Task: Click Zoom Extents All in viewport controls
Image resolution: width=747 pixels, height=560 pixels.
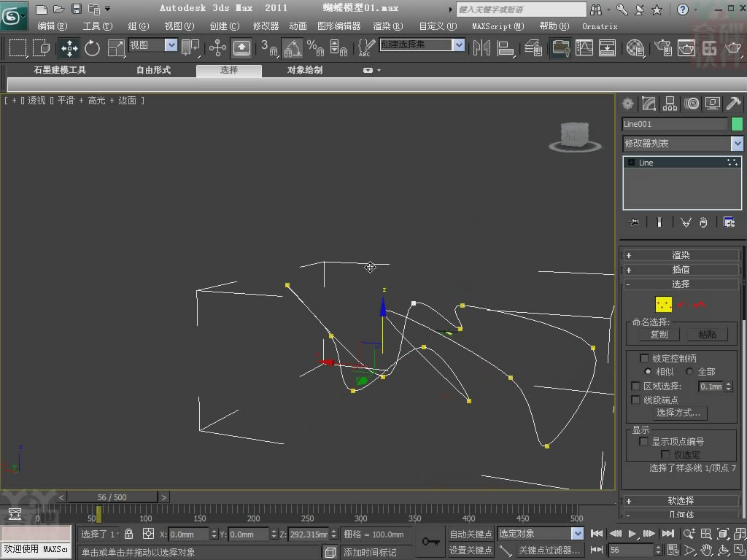Action: tap(739, 534)
